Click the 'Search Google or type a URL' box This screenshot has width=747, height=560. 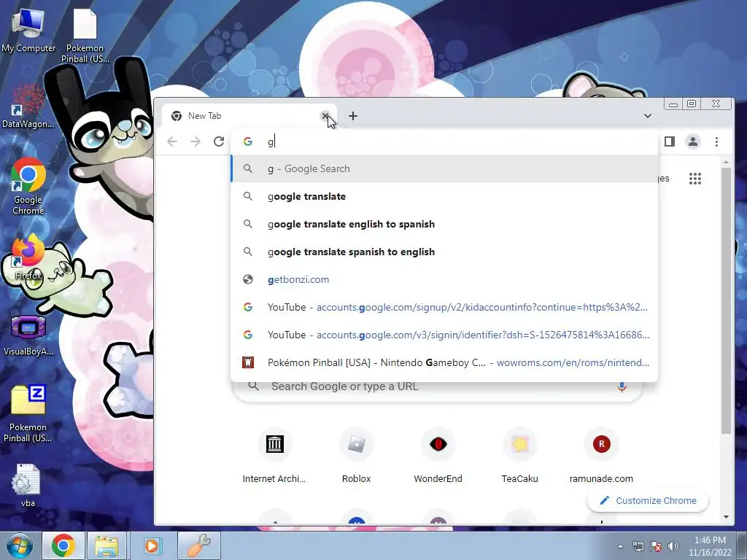point(438,388)
